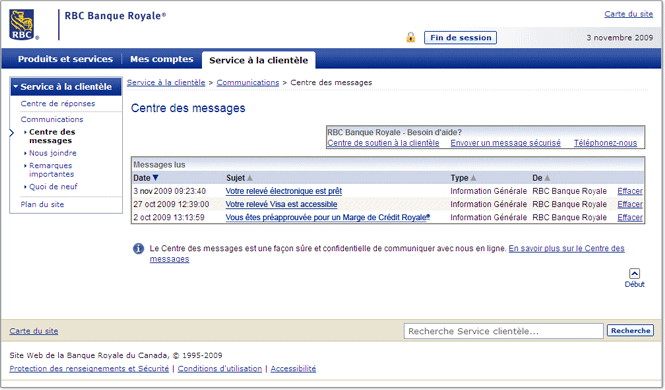Click the Téléphonez-nous link

[x=605, y=143]
